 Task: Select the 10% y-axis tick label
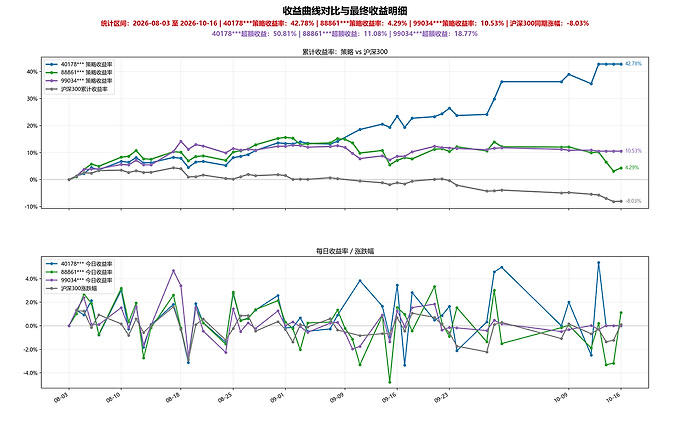(32, 153)
